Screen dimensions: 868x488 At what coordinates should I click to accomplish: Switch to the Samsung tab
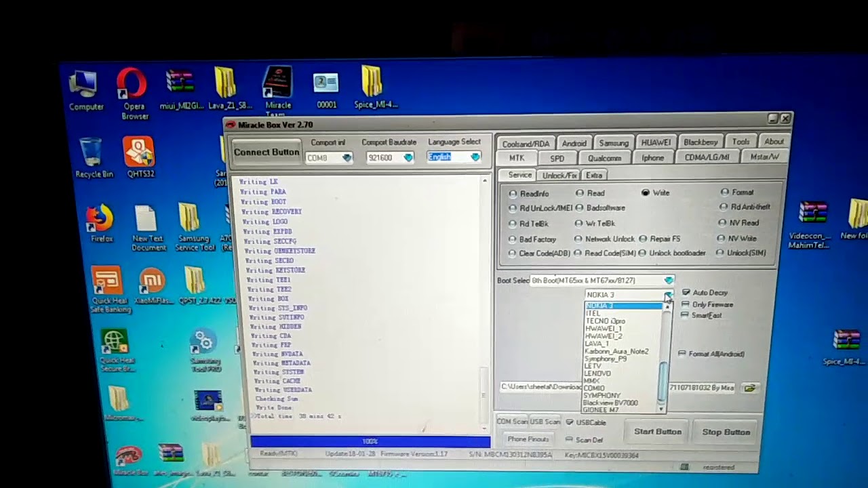pyautogui.click(x=614, y=143)
